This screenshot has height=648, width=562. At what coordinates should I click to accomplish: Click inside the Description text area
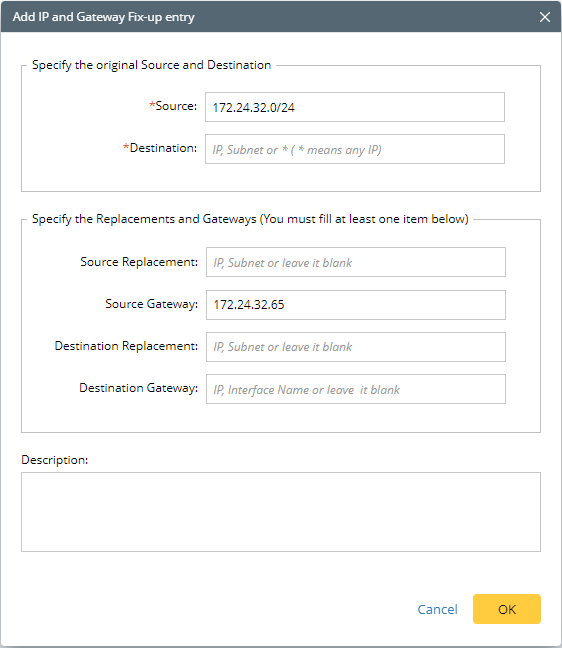click(281, 512)
